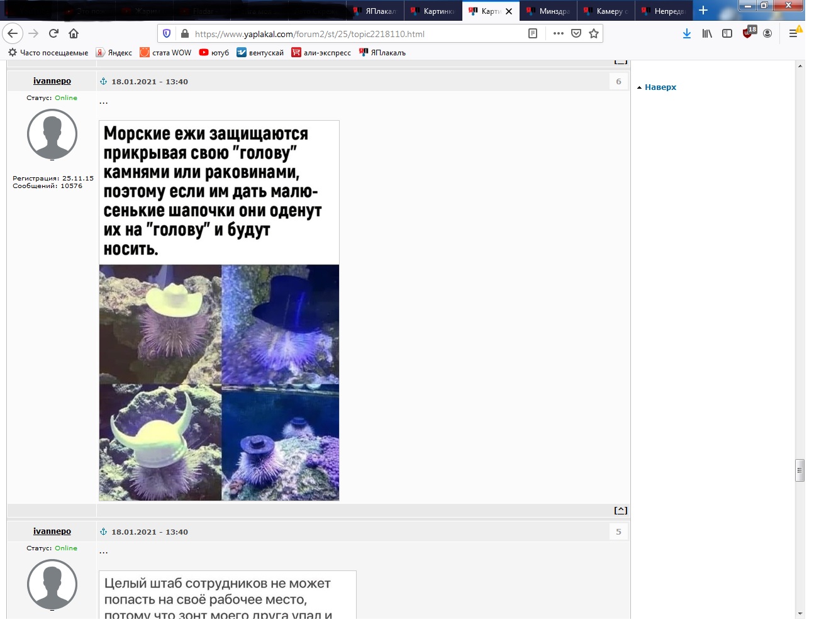Open the umbrella story image in post 5

point(228,595)
